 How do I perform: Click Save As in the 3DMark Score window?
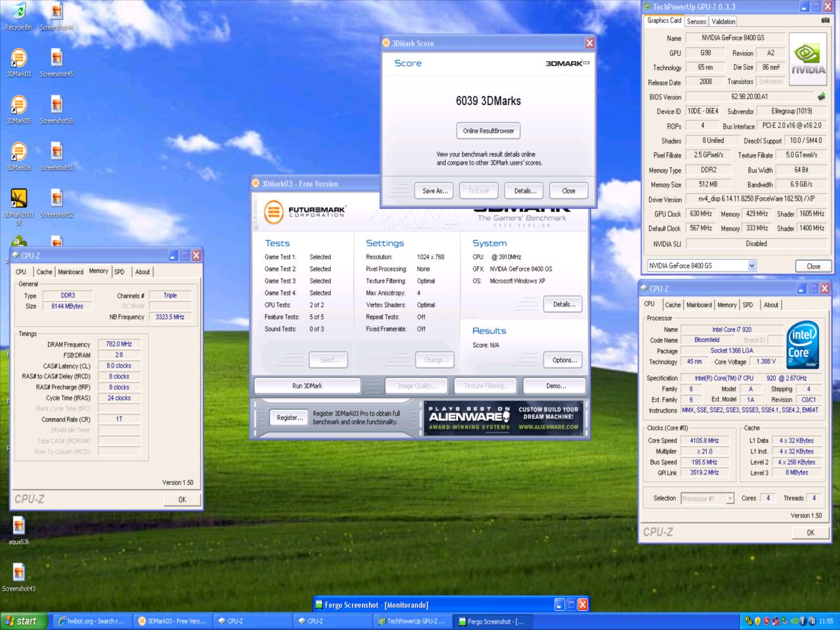point(434,191)
